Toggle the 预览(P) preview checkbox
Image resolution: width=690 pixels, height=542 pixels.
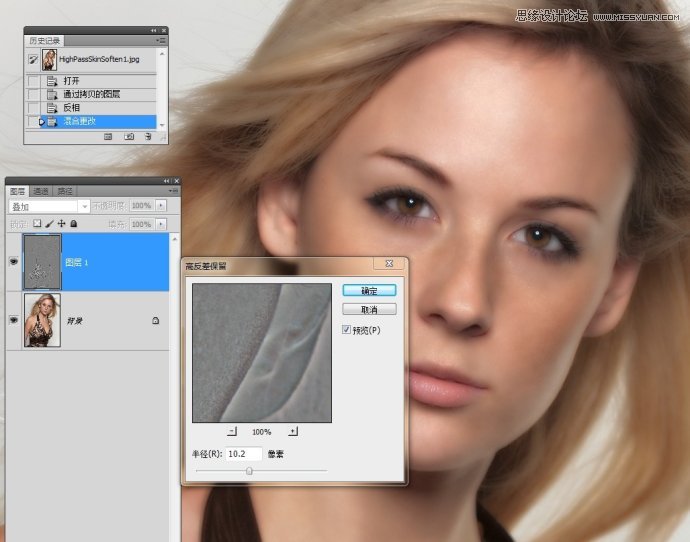[346, 330]
